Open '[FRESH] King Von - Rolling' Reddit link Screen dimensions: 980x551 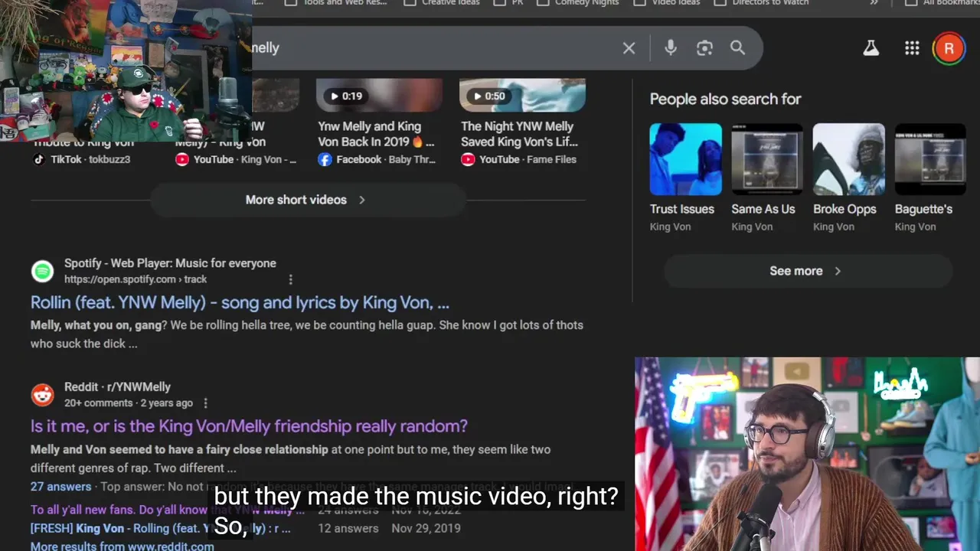point(160,528)
